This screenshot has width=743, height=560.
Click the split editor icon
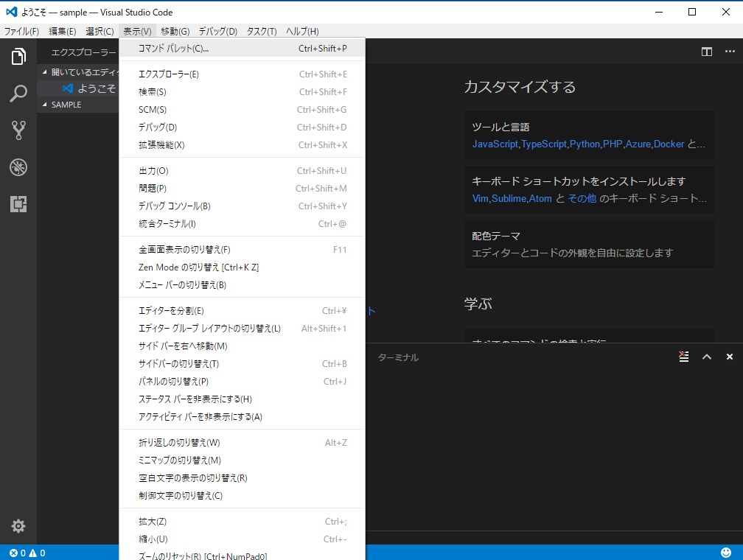706,52
